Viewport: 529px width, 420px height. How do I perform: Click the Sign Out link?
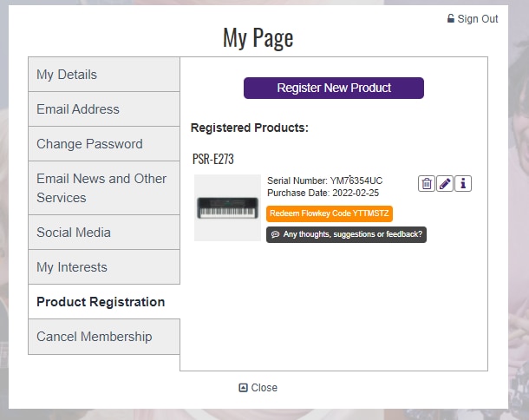(x=473, y=18)
